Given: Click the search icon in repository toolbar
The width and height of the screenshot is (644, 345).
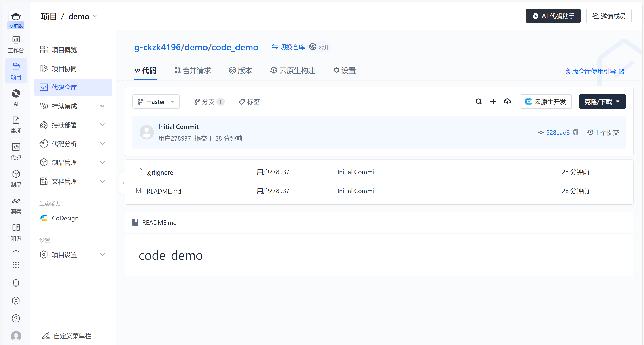Looking at the screenshot, I should coord(479,101).
